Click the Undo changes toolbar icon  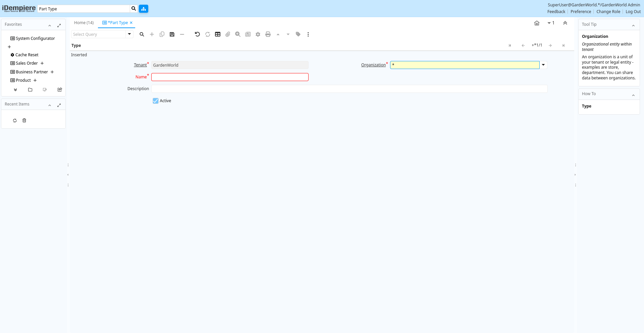(x=197, y=35)
